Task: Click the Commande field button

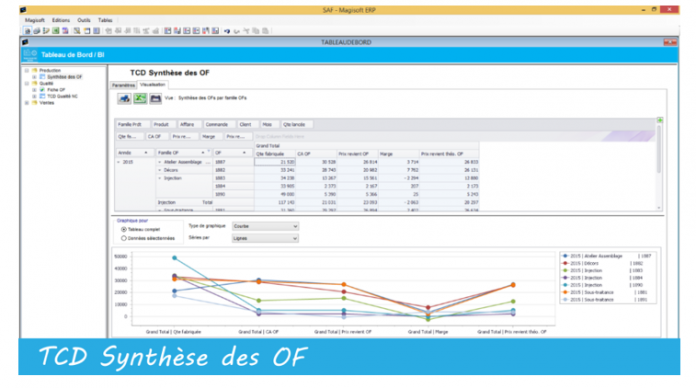Action: coord(217,124)
